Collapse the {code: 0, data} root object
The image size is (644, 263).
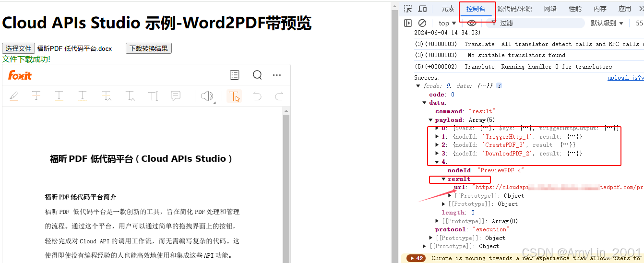point(418,86)
